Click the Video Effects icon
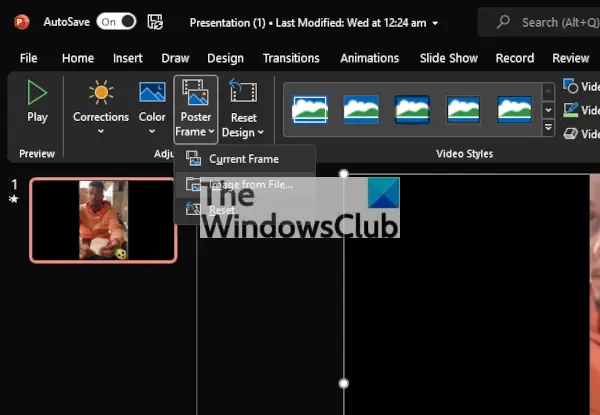Image resolution: width=600 pixels, height=415 pixels. (570, 133)
